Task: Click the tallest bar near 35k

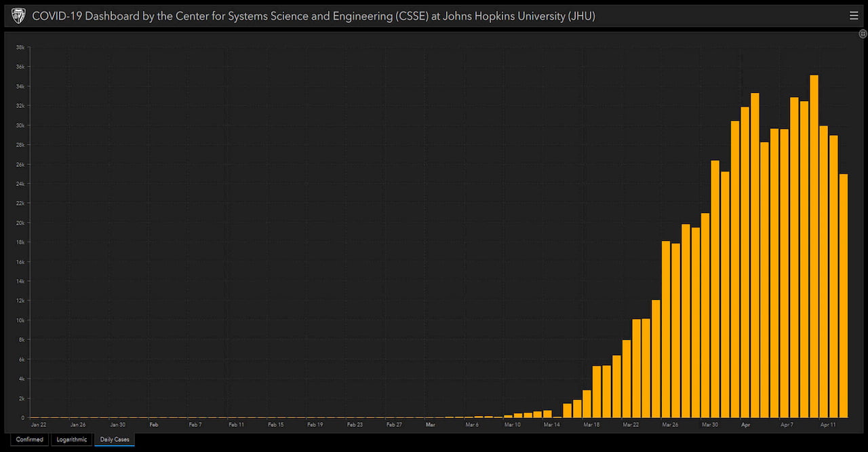Action: pos(814,246)
